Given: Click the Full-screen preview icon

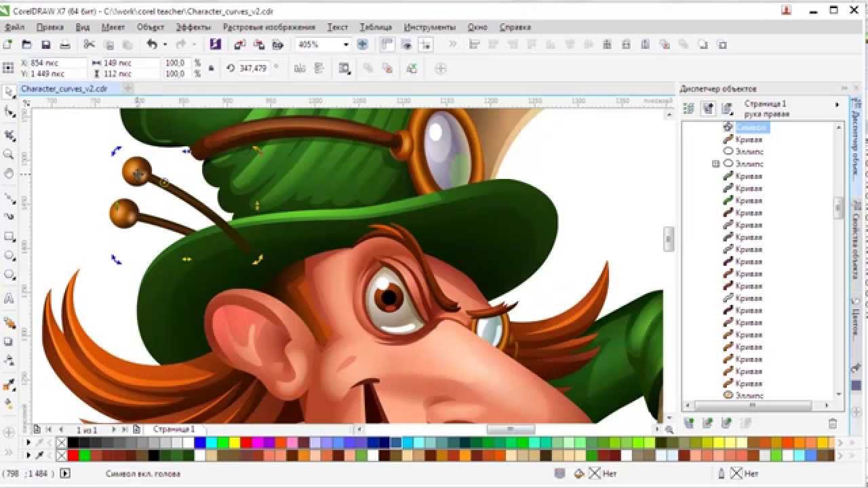Looking at the screenshot, I should (362, 45).
